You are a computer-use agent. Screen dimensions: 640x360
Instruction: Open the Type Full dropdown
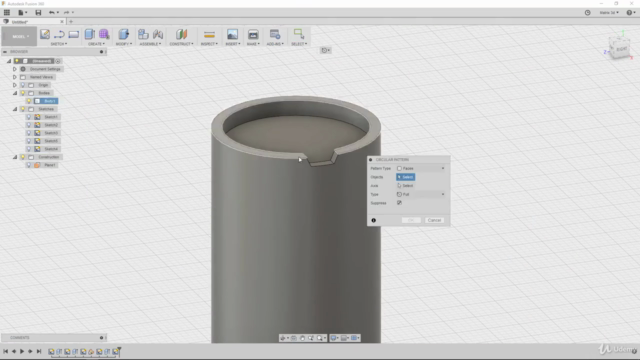click(x=420, y=194)
